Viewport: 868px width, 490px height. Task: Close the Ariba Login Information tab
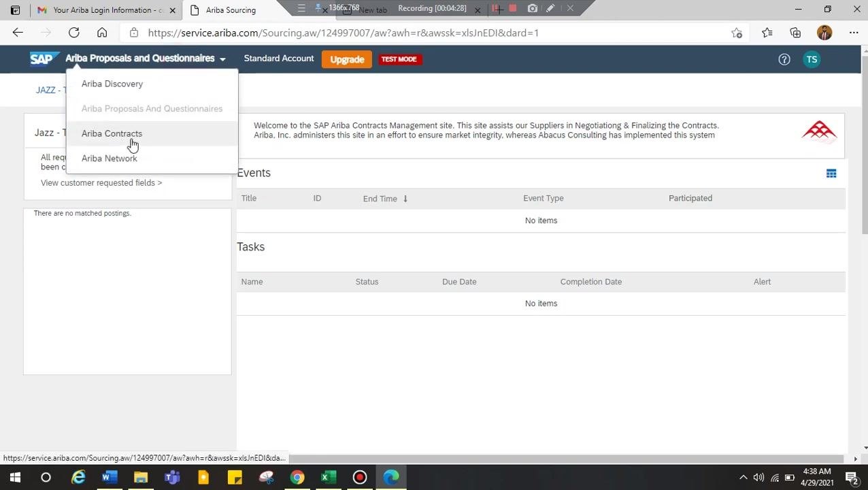(172, 10)
